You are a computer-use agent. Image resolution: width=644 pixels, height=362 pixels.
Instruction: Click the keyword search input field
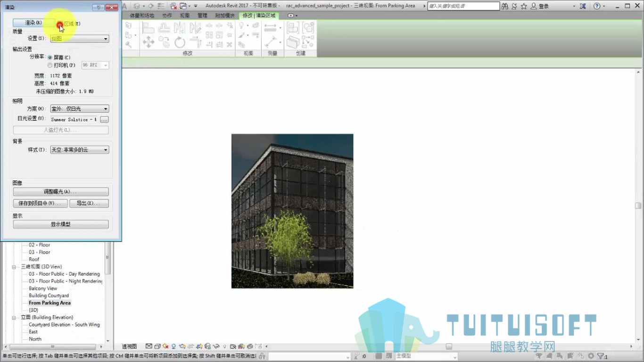463,6
